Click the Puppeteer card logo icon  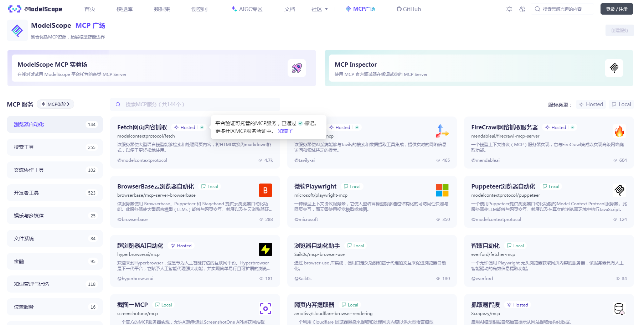click(x=619, y=190)
